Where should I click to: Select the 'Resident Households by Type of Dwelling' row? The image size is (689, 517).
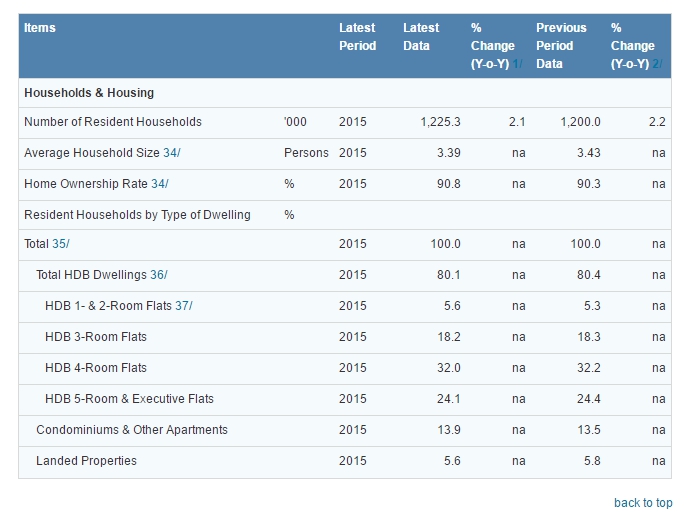click(137, 215)
